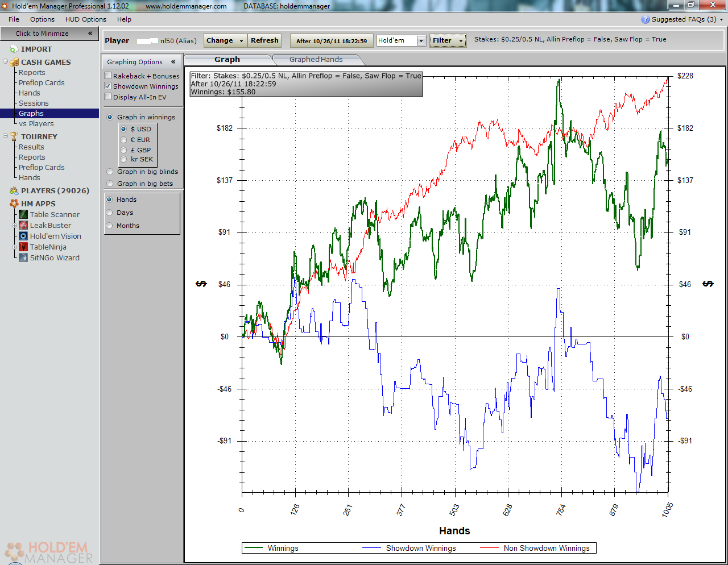Select the £ GBP currency radio

click(123, 150)
